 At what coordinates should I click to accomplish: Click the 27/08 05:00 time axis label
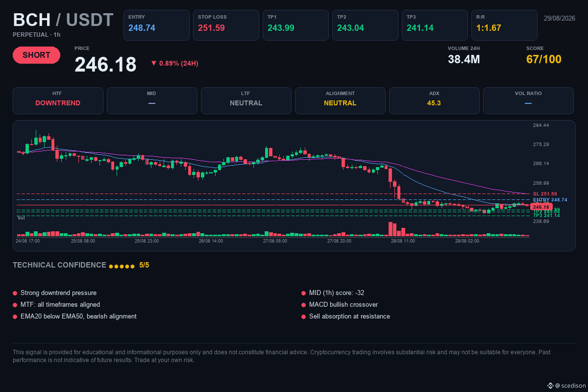(x=275, y=241)
